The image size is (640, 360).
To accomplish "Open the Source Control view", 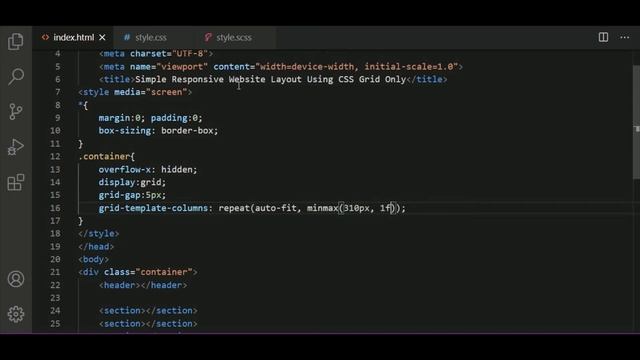I will (16, 111).
